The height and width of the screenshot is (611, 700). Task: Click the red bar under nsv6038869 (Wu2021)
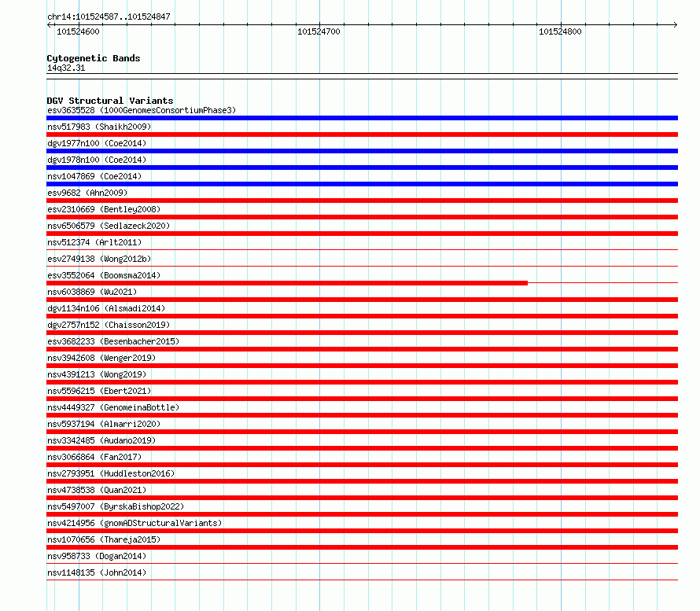pyautogui.click(x=362, y=300)
